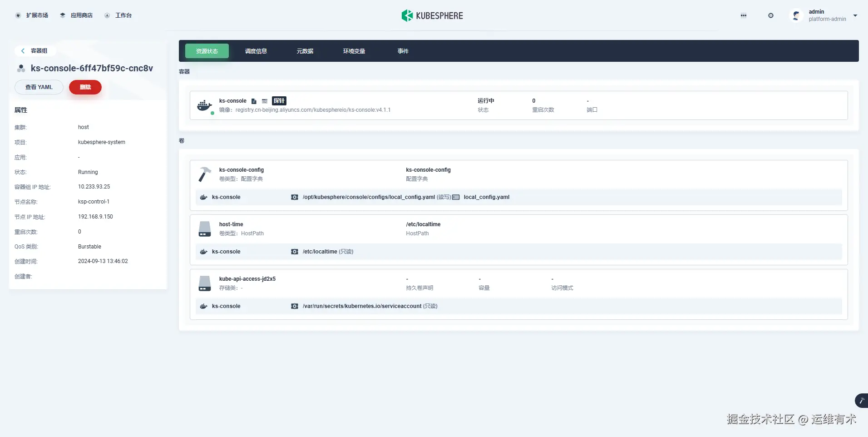Click the Burstable QoS value

tap(89, 247)
